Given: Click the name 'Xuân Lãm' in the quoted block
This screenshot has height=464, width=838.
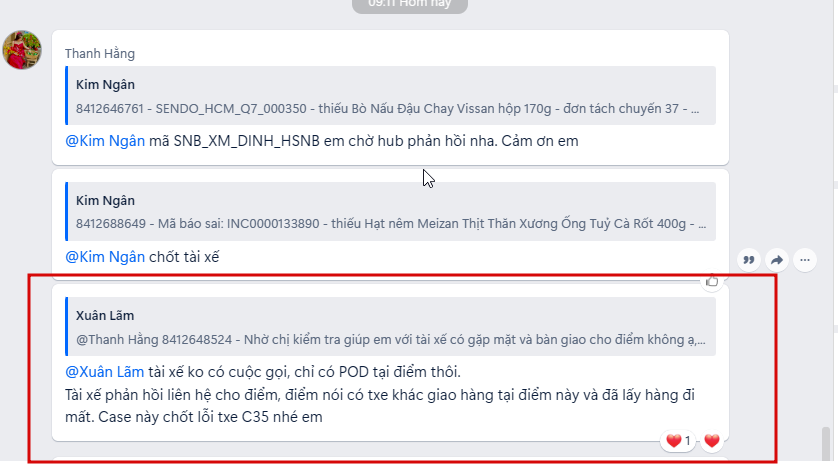Looking at the screenshot, I should pos(105,315).
